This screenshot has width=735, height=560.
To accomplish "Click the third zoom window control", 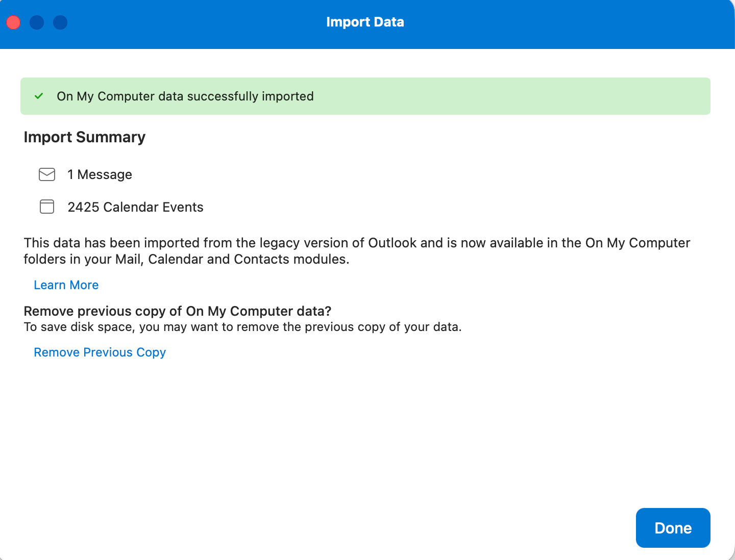I will pos(60,22).
